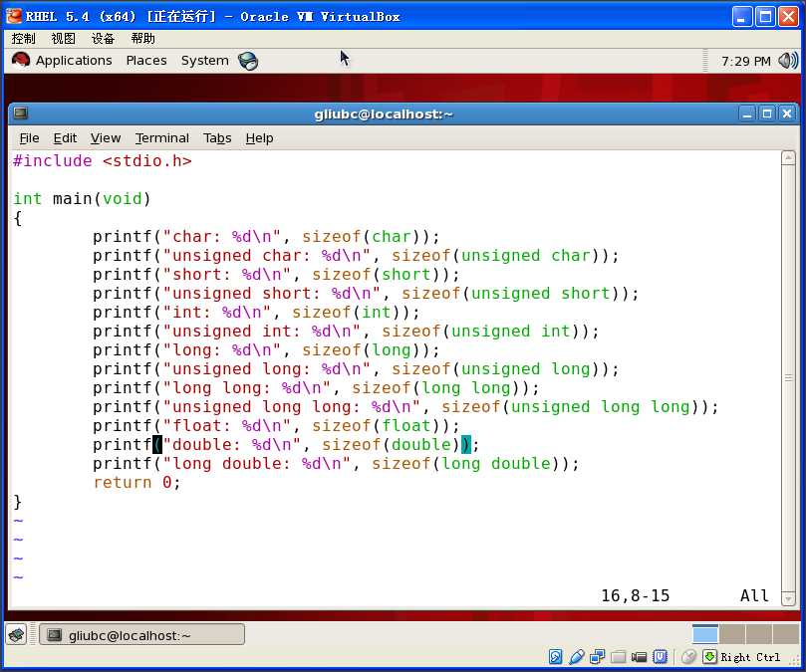Screen dimensions: 806x672
Task: Open the terminal Tabs menu
Action: pyautogui.click(x=217, y=138)
